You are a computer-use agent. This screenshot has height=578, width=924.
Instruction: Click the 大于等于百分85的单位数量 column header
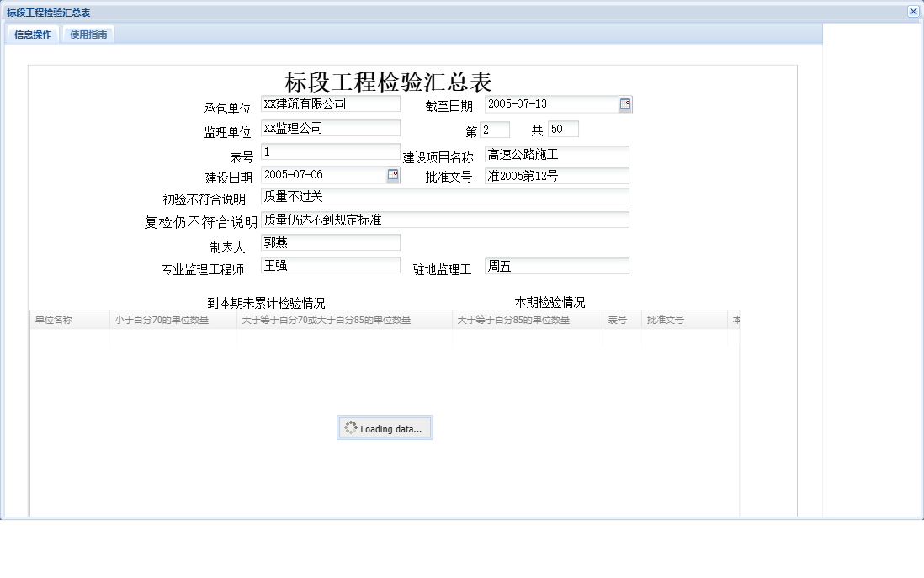(526, 320)
